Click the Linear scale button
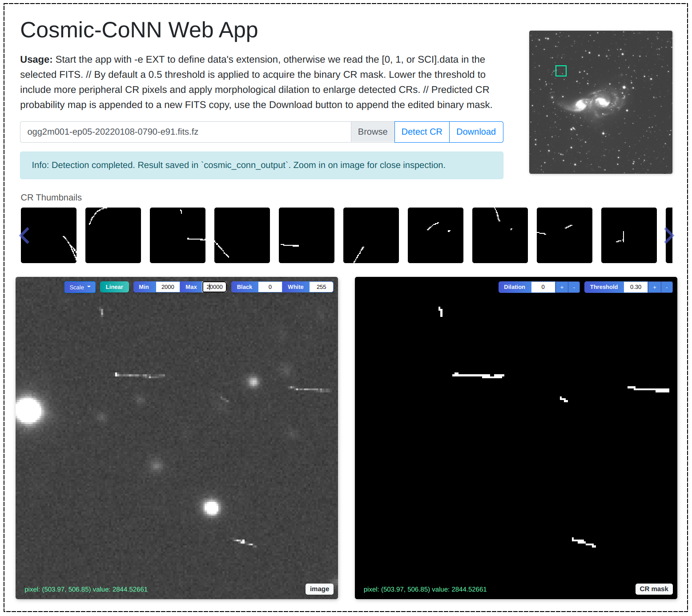The height and width of the screenshot is (616, 692). point(114,287)
